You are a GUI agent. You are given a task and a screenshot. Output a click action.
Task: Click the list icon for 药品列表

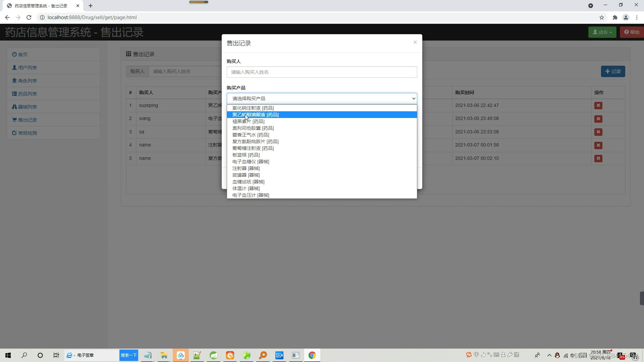[x=14, y=94]
